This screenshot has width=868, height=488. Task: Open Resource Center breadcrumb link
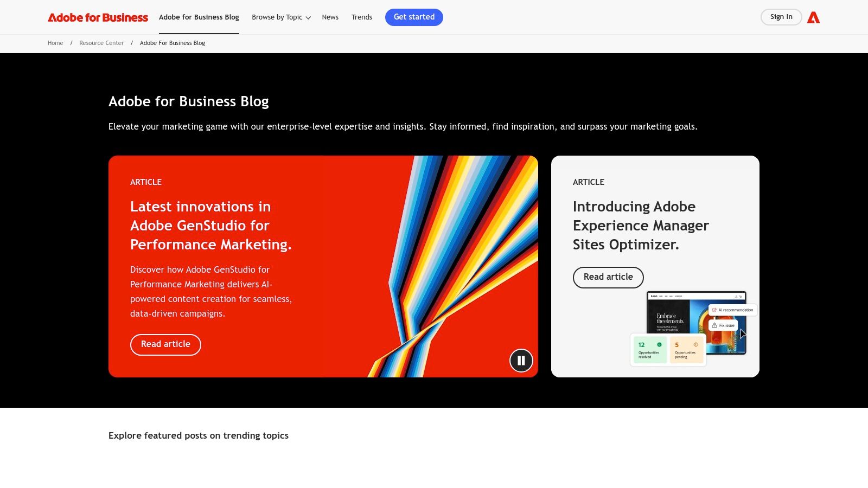[101, 43]
